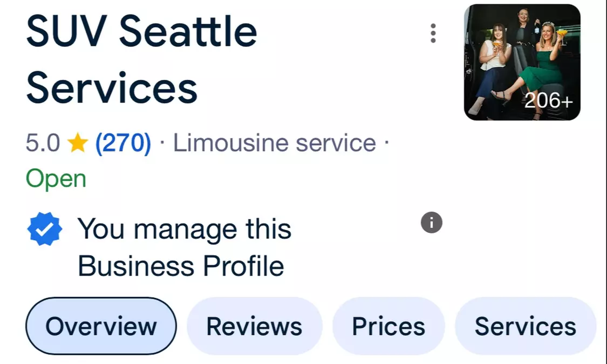Viewport: 607px width, 364px height.
Task: Click the 5.0 rating number
Action: pos(43,143)
